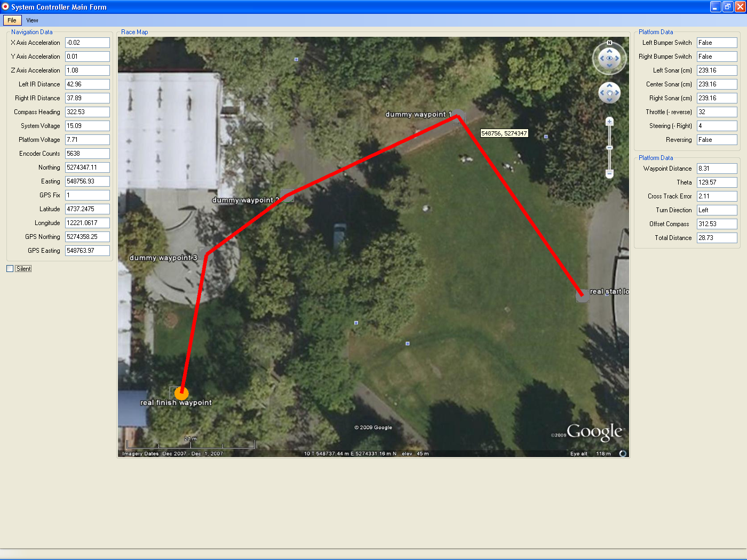Click the real start location placemark

coord(583,295)
